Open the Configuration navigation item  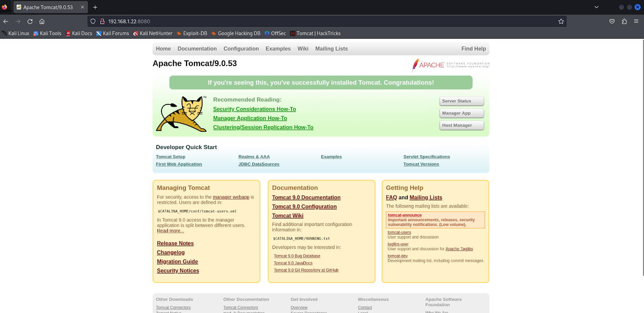241,49
